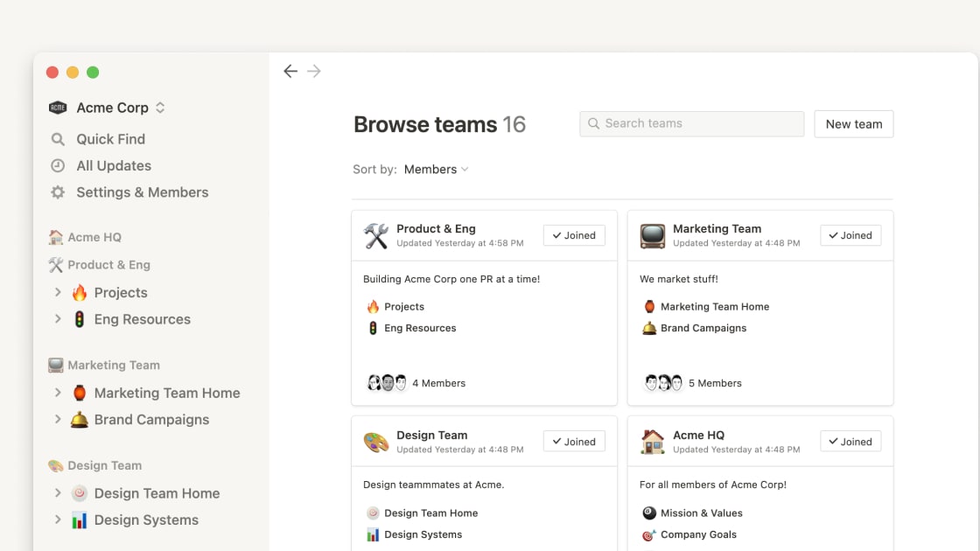
Task: Click icon beside sidebar Design Team Home
Action: coord(80,493)
